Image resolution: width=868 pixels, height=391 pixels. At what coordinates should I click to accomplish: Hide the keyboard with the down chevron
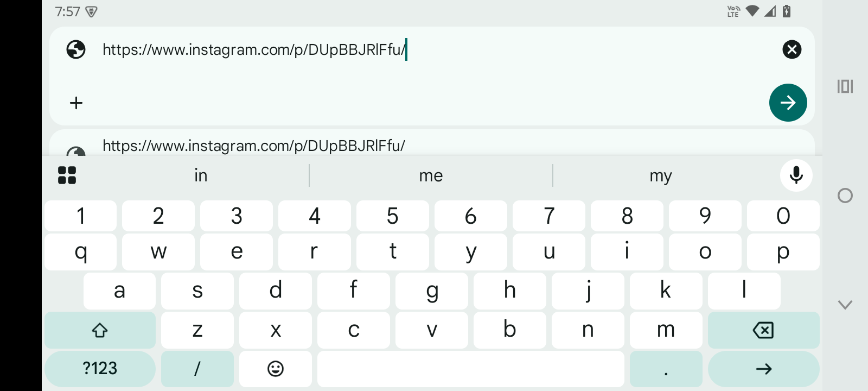coord(845,305)
